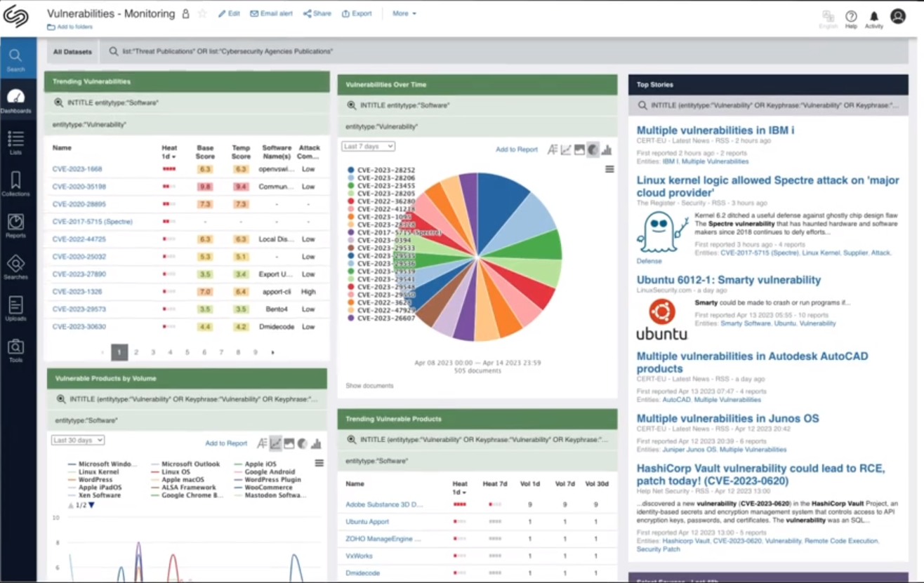This screenshot has height=583, width=924.
Task: Open Tools in the left sidebar
Action: coord(15,350)
